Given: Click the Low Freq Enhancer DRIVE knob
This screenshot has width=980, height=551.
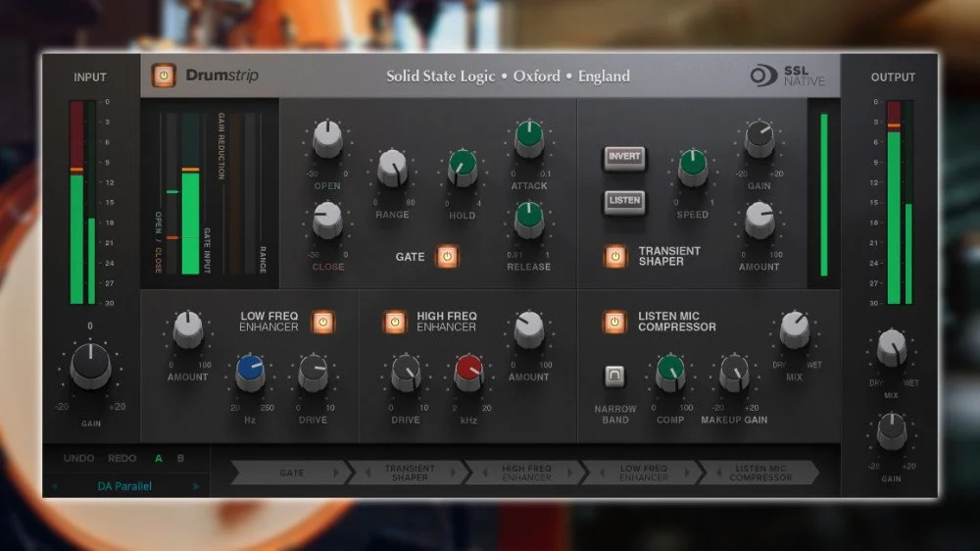Looking at the screenshot, I should pyautogui.click(x=314, y=373).
